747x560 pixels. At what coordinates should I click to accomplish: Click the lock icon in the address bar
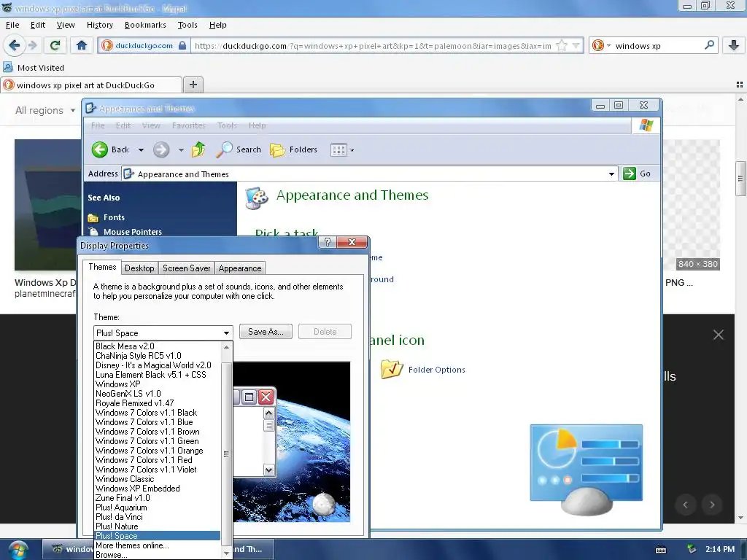pyautogui.click(x=182, y=46)
